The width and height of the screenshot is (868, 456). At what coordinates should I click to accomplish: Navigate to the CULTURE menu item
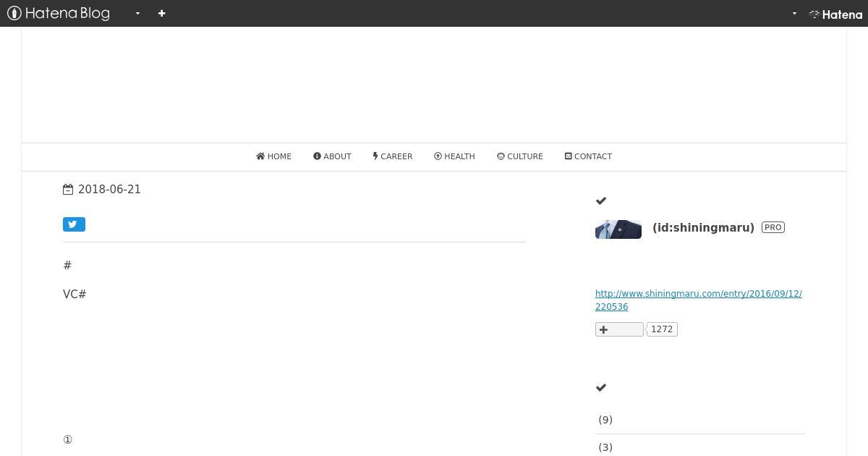coord(520,156)
